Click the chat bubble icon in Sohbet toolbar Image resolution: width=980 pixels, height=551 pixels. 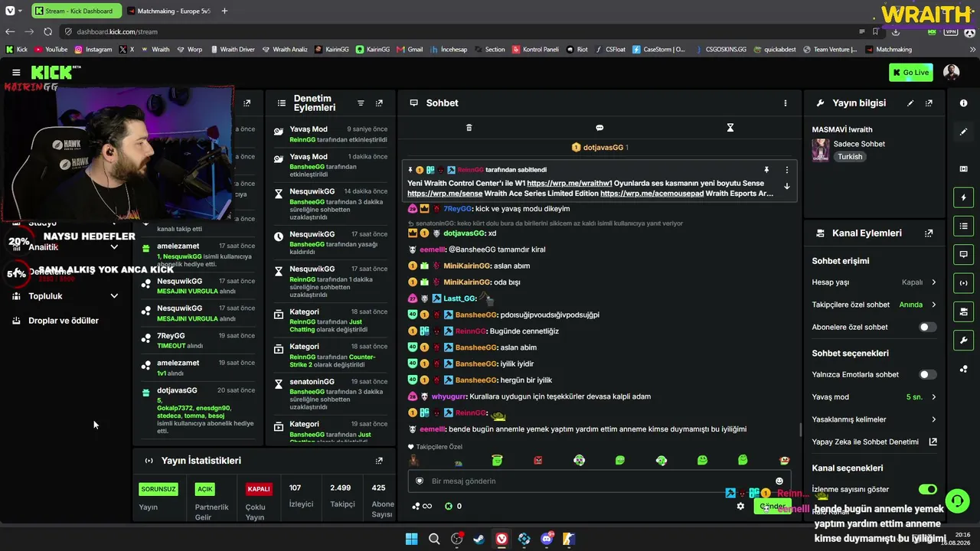[x=599, y=128]
